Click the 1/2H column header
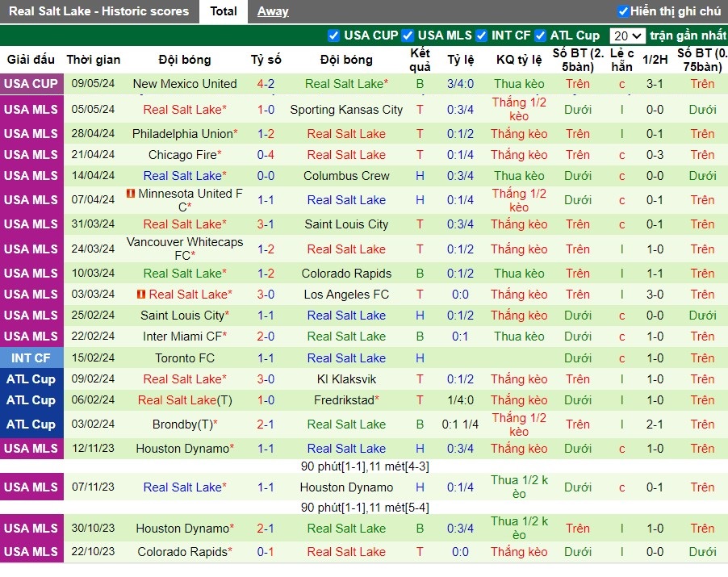Image resolution: width=728 pixels, height=577 pixels. coord(655,60)
